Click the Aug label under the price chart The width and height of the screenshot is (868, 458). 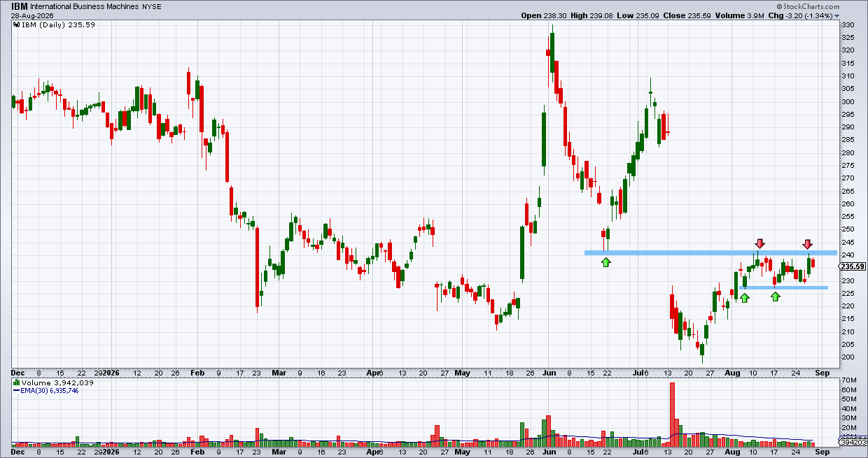click(732, 373)
